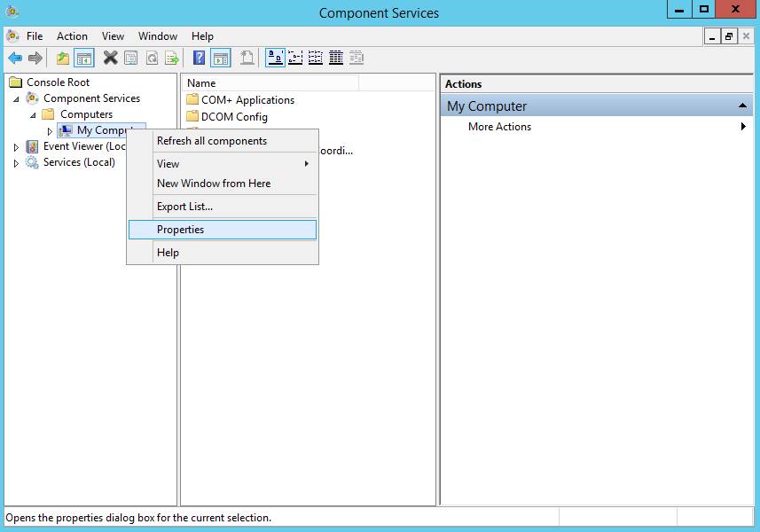Switch to Small Icons view in toolbar
The width and height of the screenshot is (760, 532).
295,59
